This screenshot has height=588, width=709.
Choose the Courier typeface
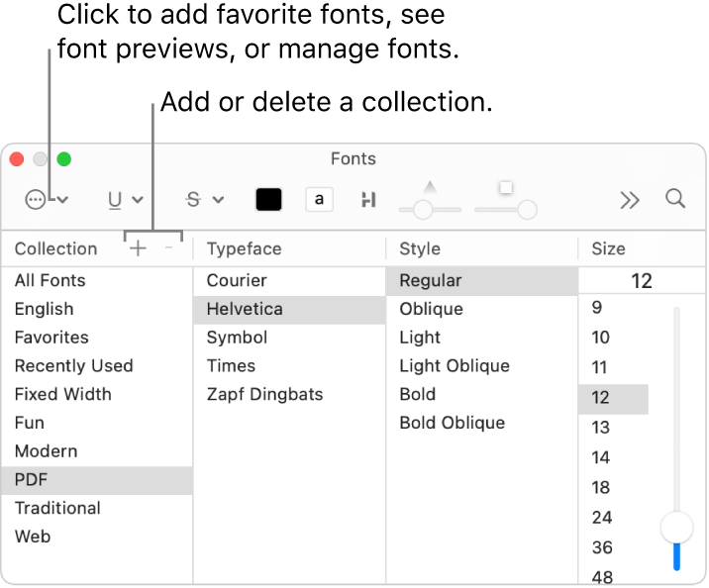click(237, 280)
